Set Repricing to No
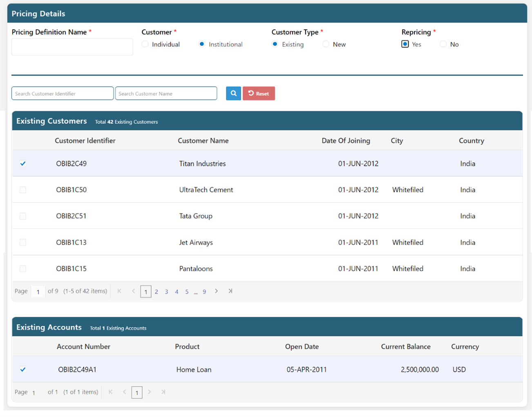Viewport: 532px width, 417px height. (x=443, y=44)
